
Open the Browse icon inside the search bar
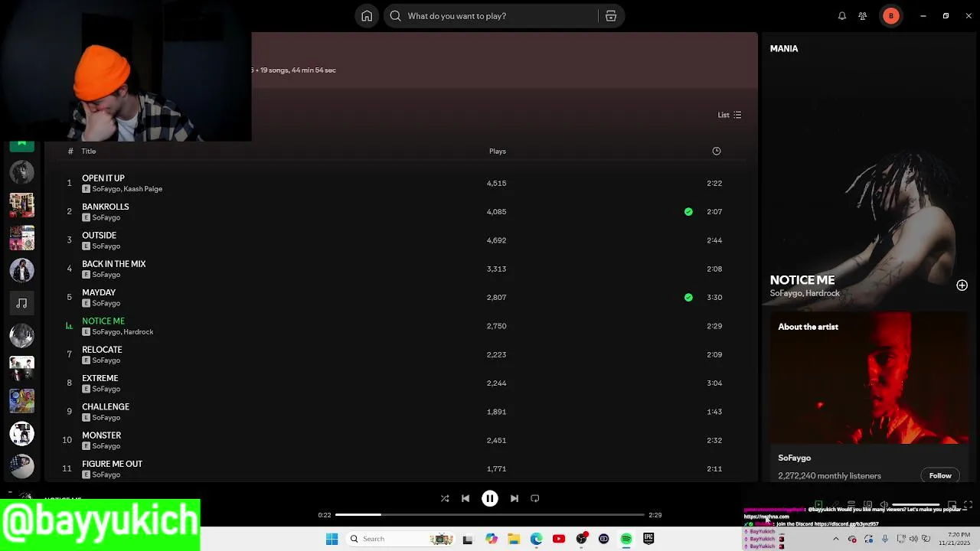[x=611, y=16]
